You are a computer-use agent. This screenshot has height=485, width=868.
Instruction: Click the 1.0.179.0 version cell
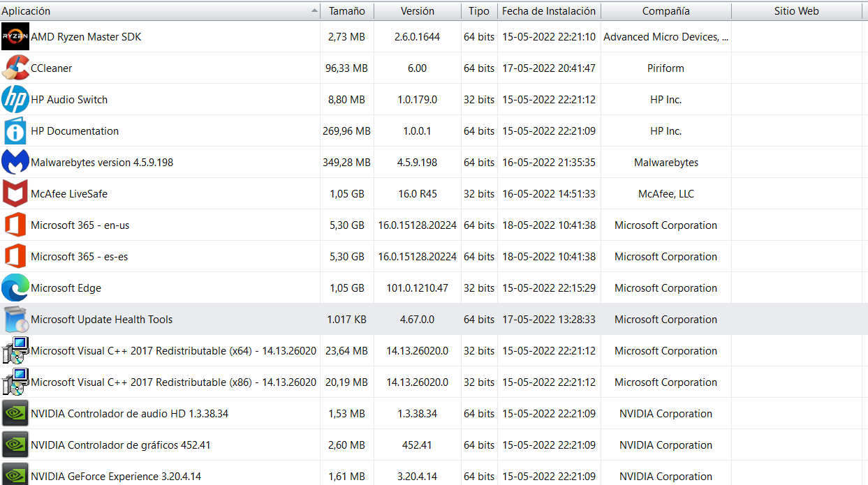point(418,99)
